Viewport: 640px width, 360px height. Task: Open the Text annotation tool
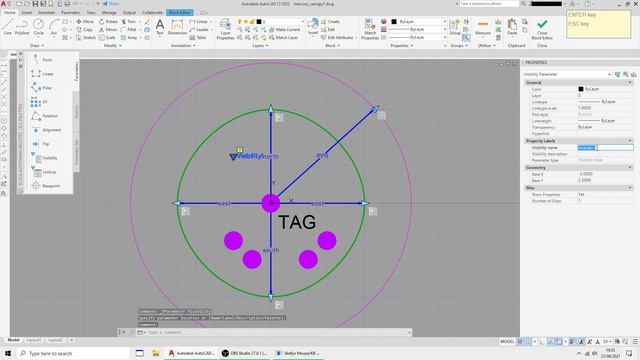tap(160, 27)
